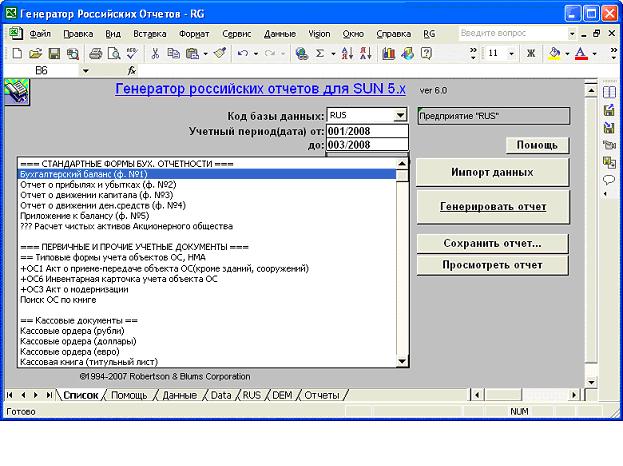Switch to the Отчеты sheet tab
This screenshot has height=466, width=623.
[322, 395]
